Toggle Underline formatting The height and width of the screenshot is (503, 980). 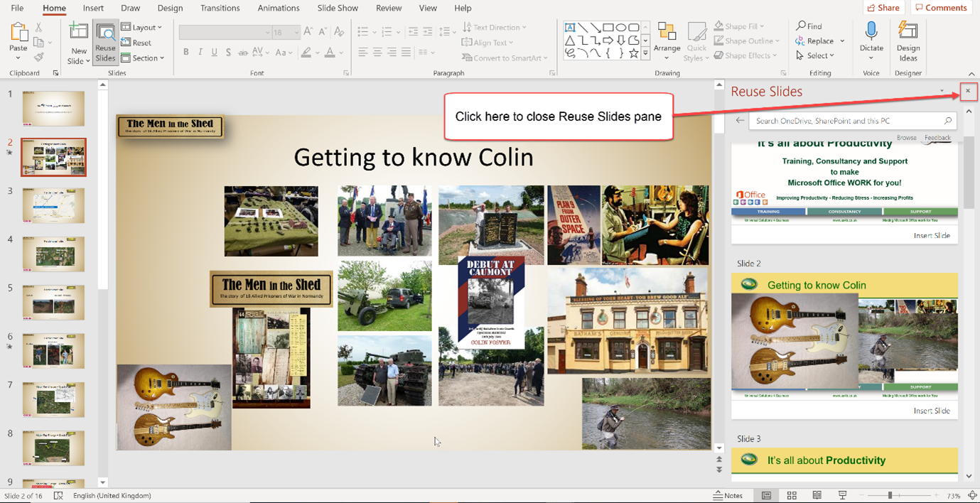pyautogui.click(x=214, y=52)
